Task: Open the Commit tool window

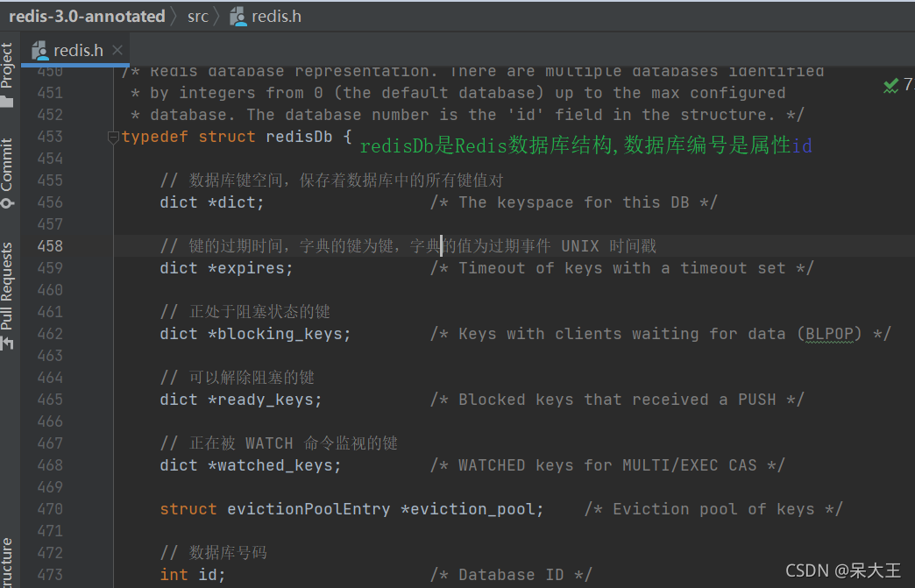Action: tap(7, 173)
